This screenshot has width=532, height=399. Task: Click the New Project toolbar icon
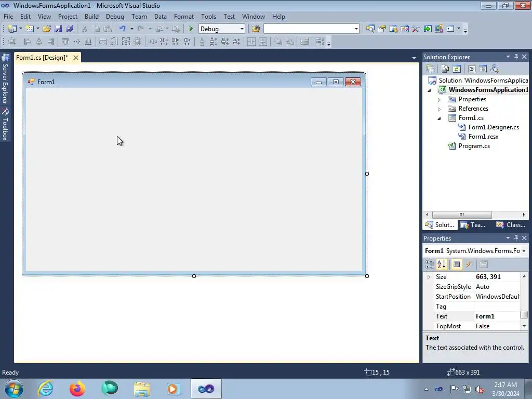(x=12, y=29)
